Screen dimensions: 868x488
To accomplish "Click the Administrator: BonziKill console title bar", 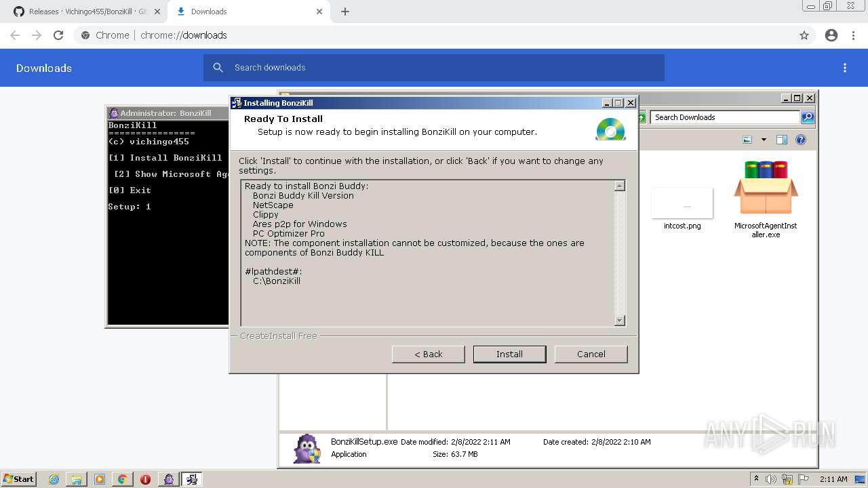I will (x=167, y=113).
